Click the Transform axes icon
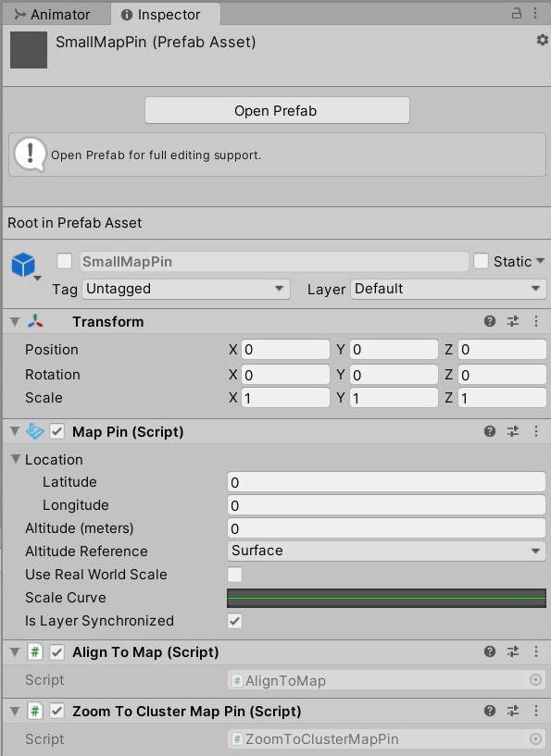This screenshot has width=551, height=756. 35,321
